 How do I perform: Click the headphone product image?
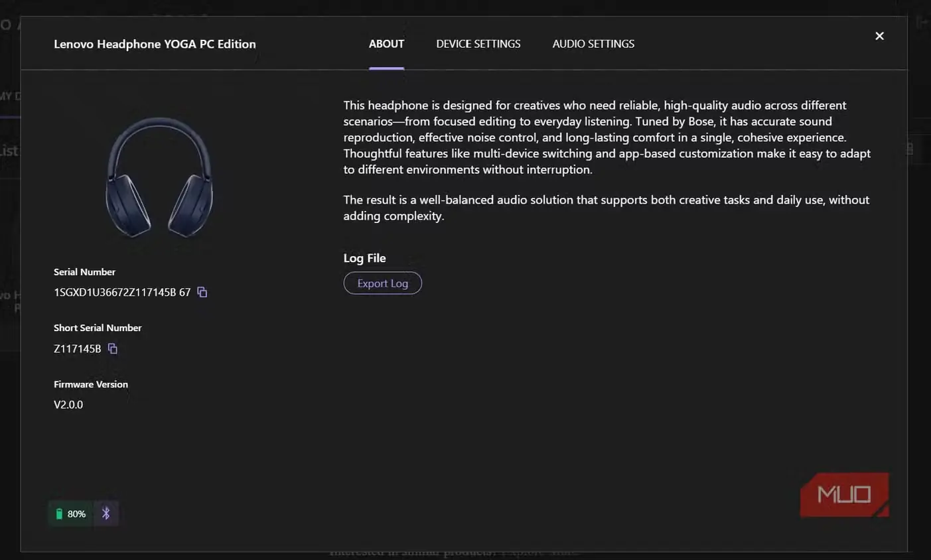[x=159, y=177]
